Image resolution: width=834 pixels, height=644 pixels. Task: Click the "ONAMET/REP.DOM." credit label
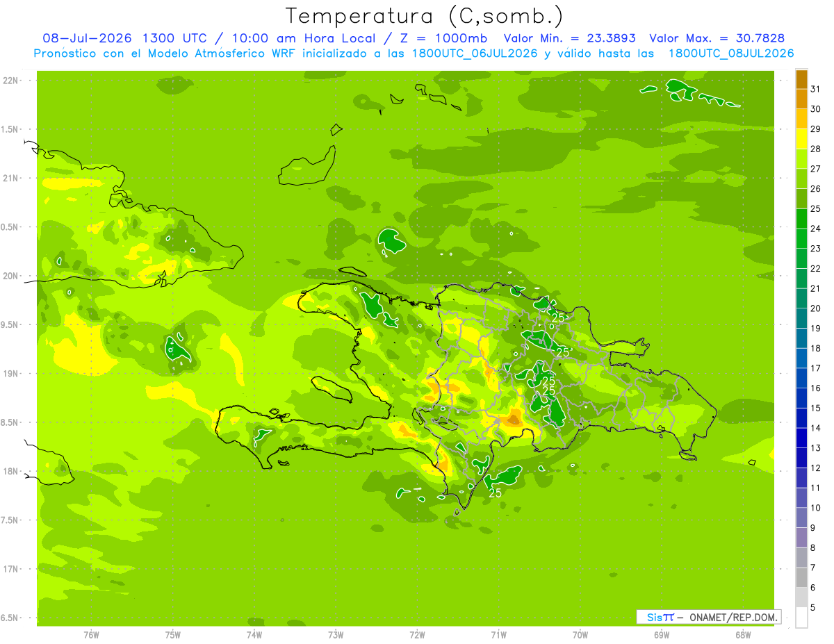click(x=733, y=617)
